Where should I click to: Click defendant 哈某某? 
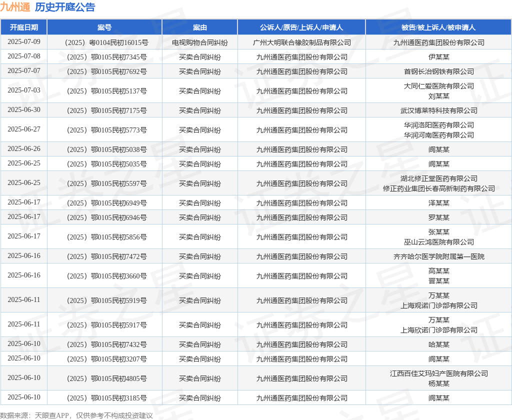439,344
